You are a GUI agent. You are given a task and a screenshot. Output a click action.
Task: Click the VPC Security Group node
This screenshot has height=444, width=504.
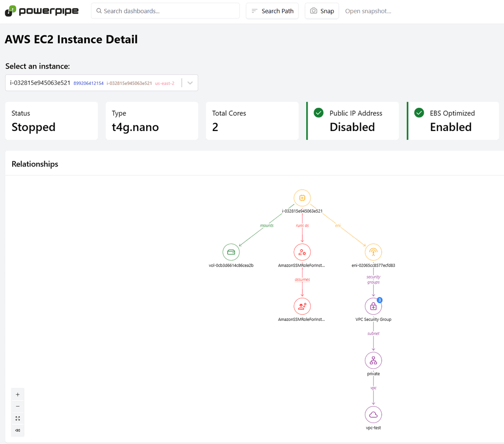coord(373,306)
